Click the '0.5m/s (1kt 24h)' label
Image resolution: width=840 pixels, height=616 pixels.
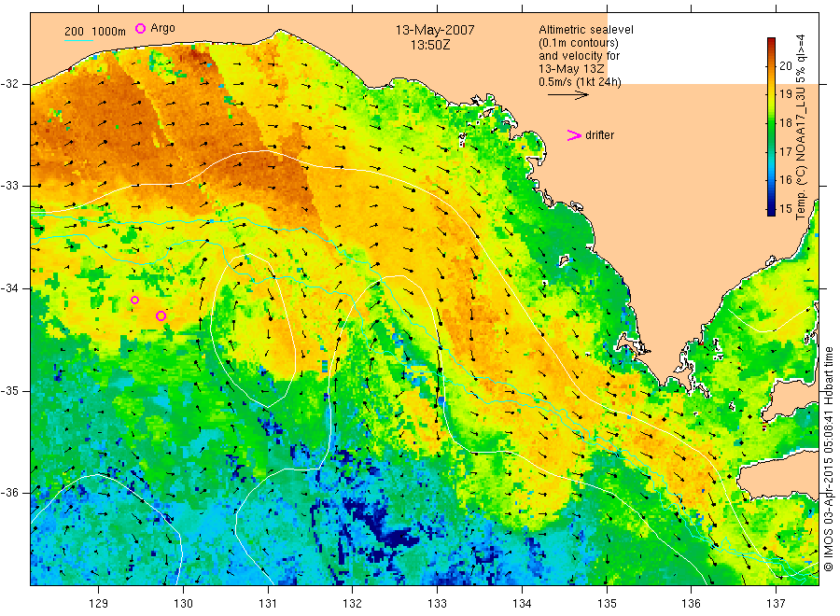tap(581, 82)
